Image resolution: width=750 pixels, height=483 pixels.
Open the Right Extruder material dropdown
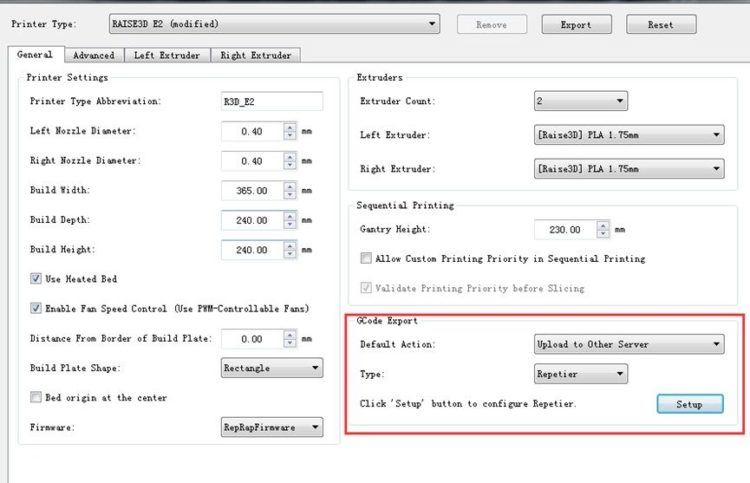(629, 169)
